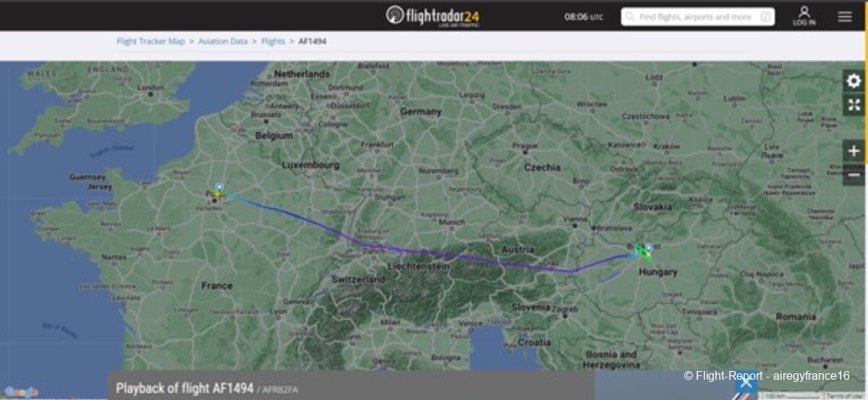Open the Terms of use link

click(843, 396)
